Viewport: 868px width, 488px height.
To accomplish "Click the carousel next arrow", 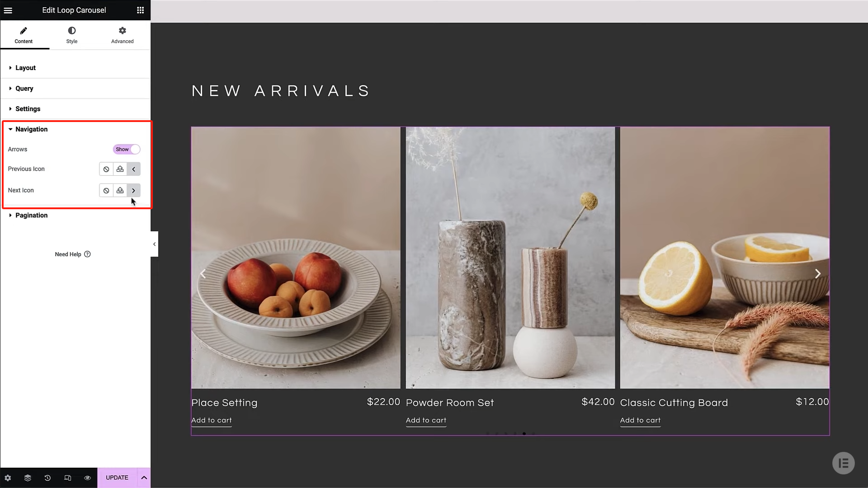I will point(817,273).
